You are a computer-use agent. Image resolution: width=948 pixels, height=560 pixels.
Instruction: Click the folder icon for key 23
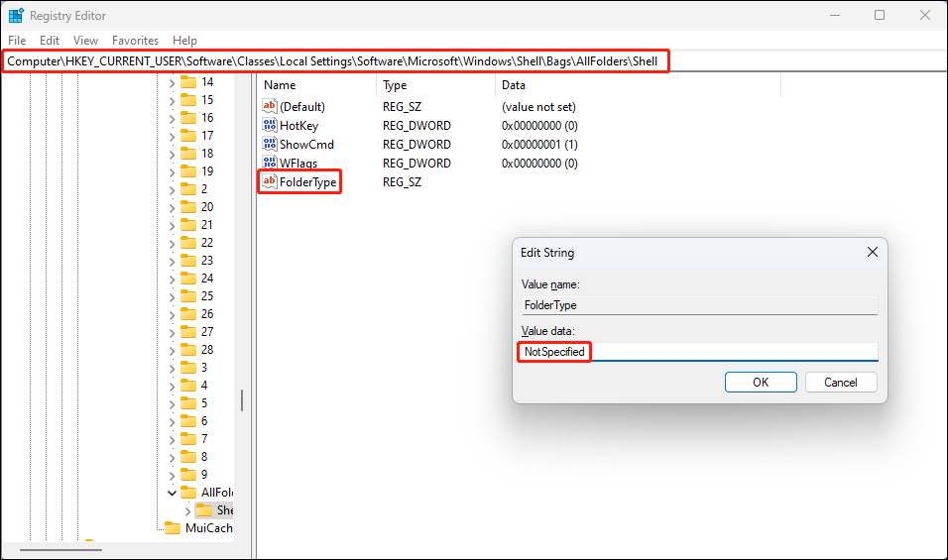tap(188, 261)
